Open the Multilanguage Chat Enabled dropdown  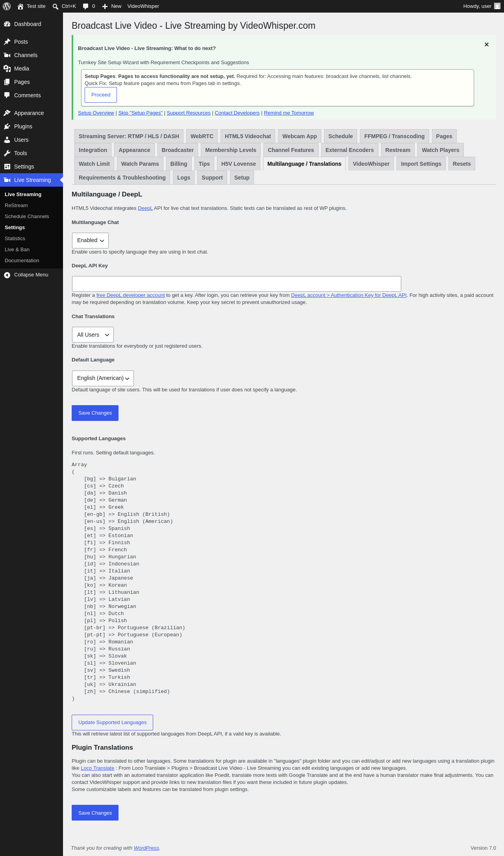click(90, 241)
